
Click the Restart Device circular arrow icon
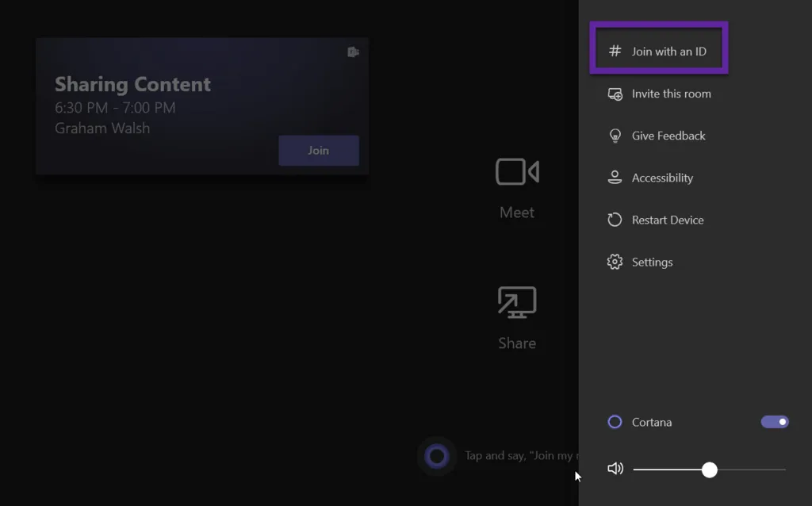(615, 220)
